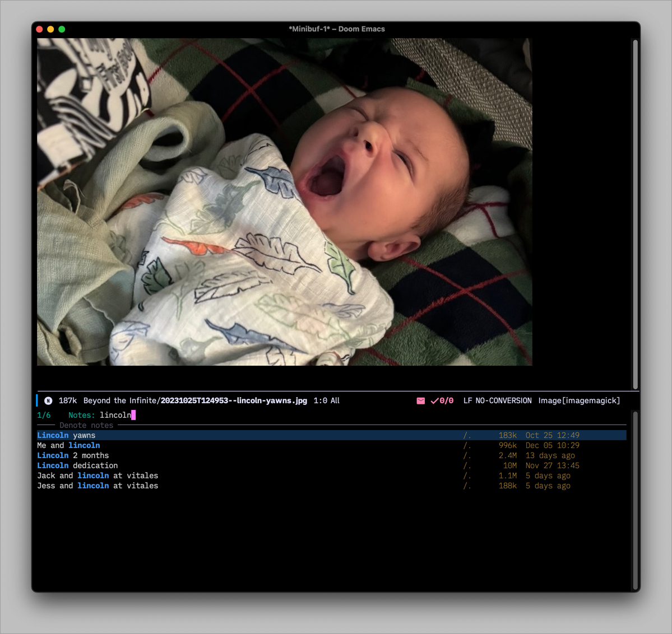Screen dimensions: 672x634
Task: Click the Image[imagemagick] major mode label
Action: click(x=578, y=400)
